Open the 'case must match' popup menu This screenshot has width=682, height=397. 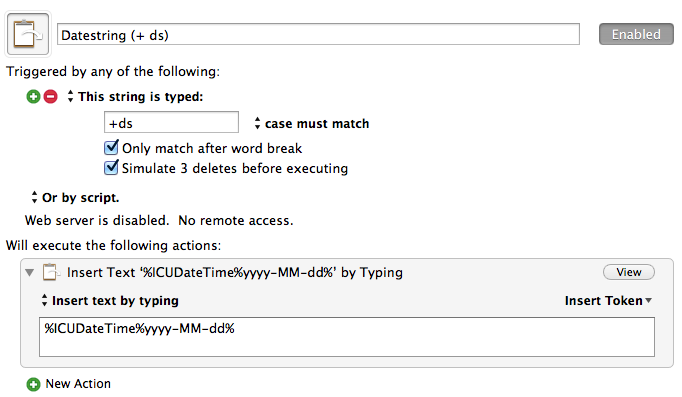(312, 123)
